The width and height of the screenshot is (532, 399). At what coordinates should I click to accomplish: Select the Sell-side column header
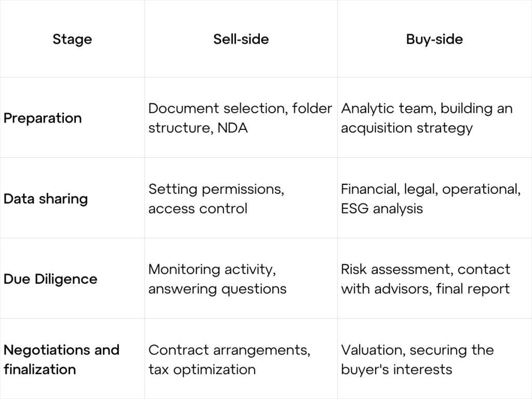[241, 39]
